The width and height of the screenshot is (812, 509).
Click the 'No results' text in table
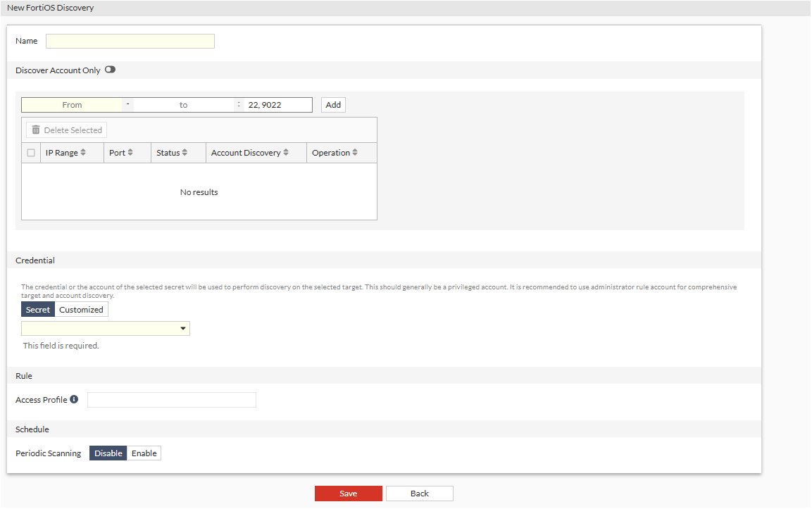(x=199, y=192)
